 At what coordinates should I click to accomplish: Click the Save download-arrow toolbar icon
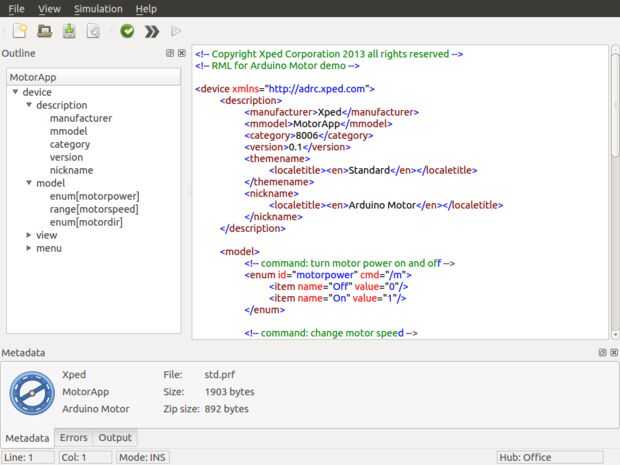click(69, 31)
